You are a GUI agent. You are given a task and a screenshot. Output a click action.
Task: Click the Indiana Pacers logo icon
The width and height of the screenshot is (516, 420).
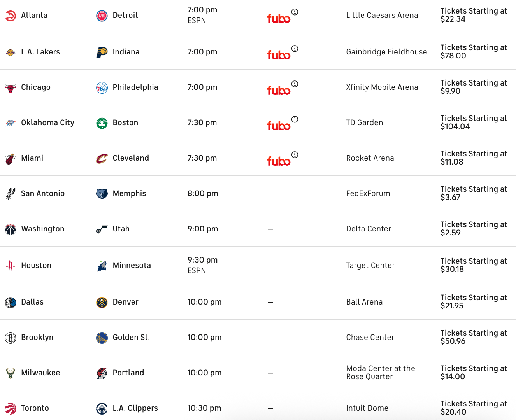tap(102, 52)
